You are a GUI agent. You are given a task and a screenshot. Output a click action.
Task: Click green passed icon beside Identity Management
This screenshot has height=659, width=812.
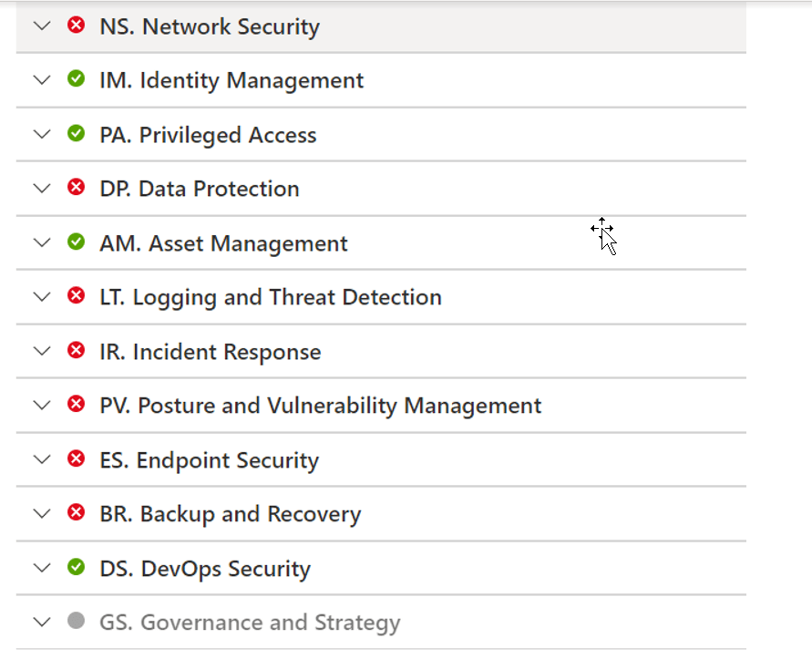(x=77, y=79)
